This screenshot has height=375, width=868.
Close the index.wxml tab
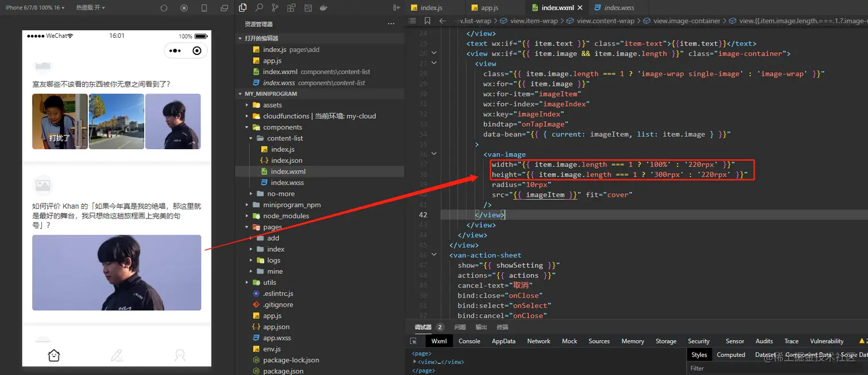[580, 8]
